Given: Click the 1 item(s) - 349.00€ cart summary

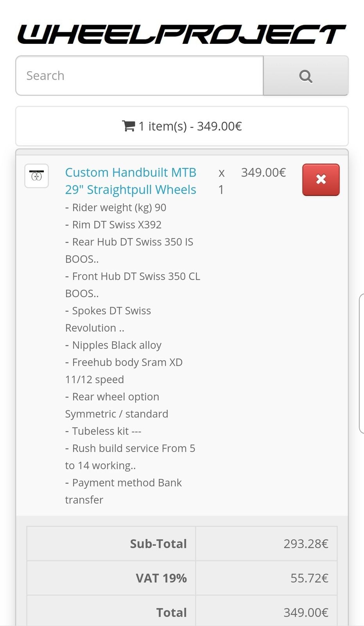Looking at the screenshot, I should click(182, 126).
